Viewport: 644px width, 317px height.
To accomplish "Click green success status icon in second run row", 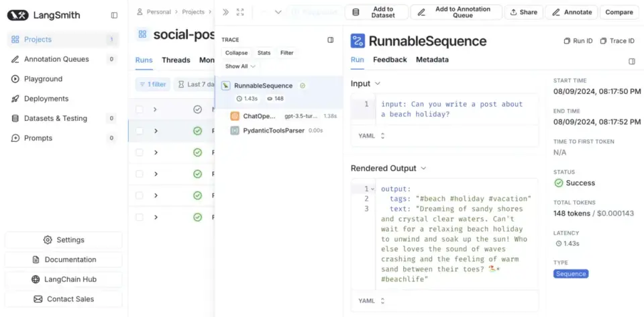I will coord(197,131).
